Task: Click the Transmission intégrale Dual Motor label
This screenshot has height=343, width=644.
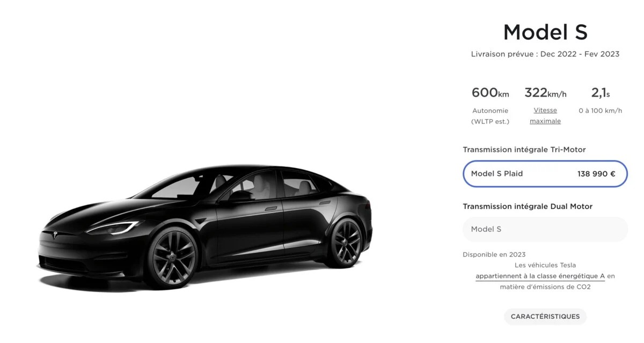Action: (x=528, y=207)
